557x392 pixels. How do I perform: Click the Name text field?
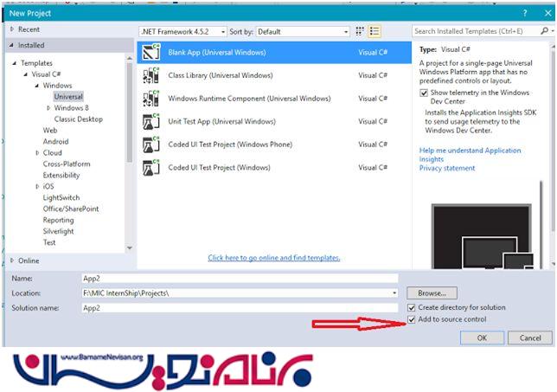click(240, 279)
